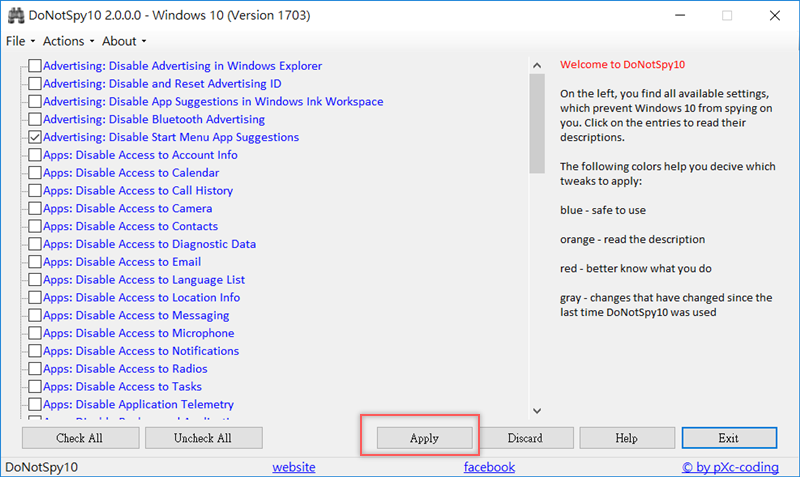Image resolution: width=800 pixels, height=477 pixels.
Task: Click the Check All button
Action: [81, 438]
